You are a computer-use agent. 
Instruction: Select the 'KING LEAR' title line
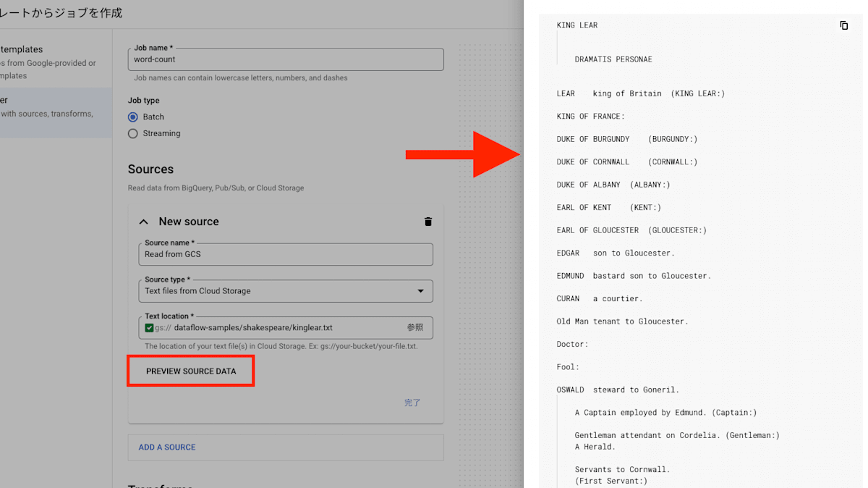coord(577,25)
